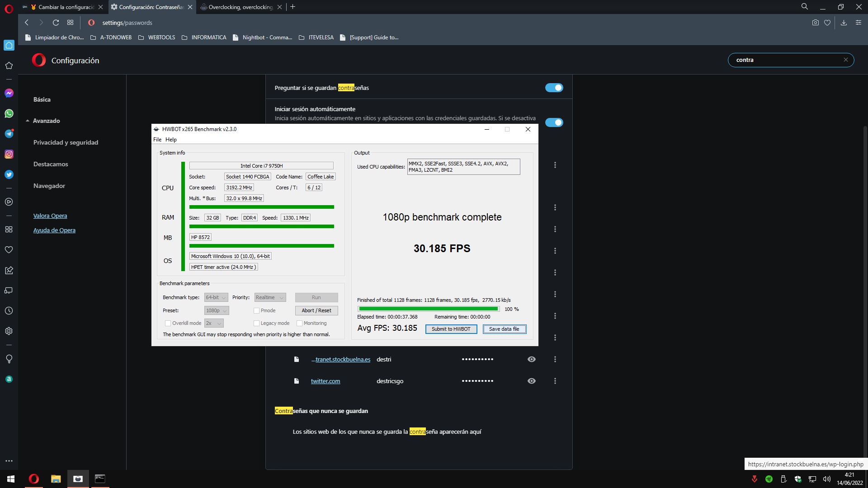Open Help menu in HWBOT benchmark
Image resolution: width=868 pixels, height=488 pixels.
coord(171,140)
